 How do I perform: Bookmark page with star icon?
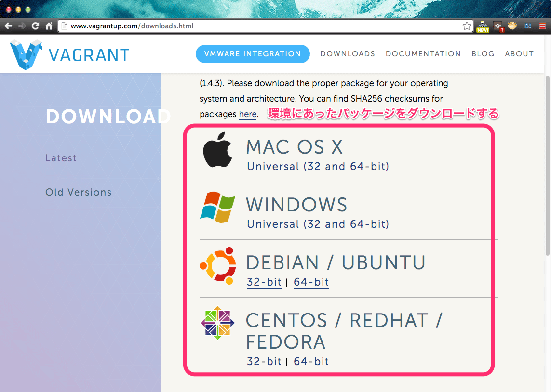click(x=467, y=26)
